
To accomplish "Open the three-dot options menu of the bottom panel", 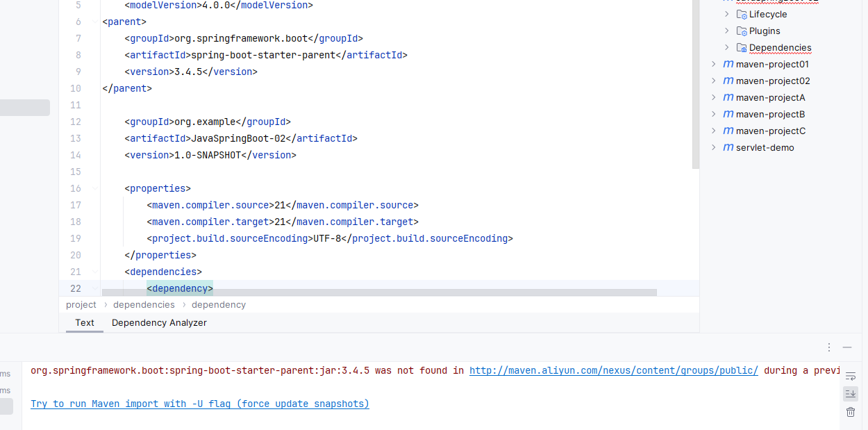I will [829, 347].
